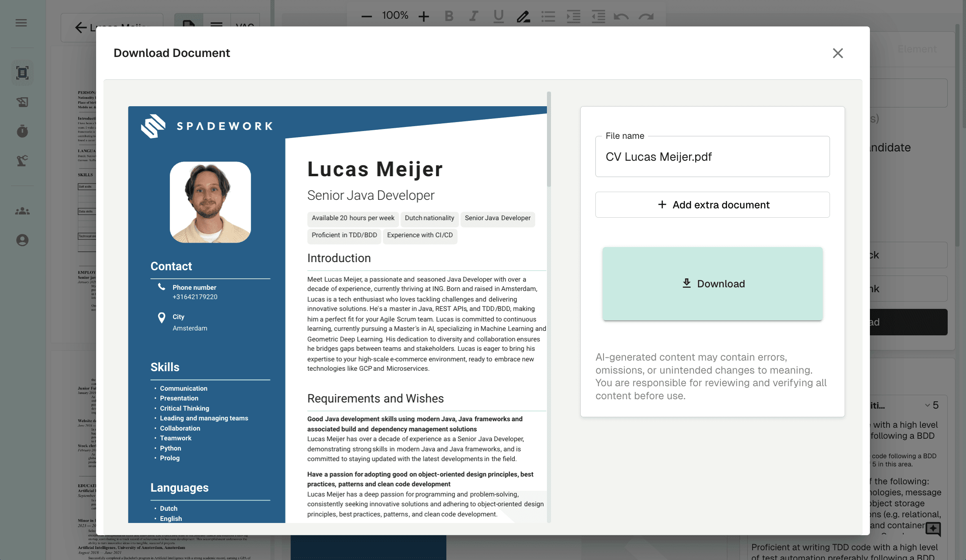Image resolution: width=966 pixels, height=560 pixels.
Task: Click the undo arrow icon
Action: click(621, 16)
